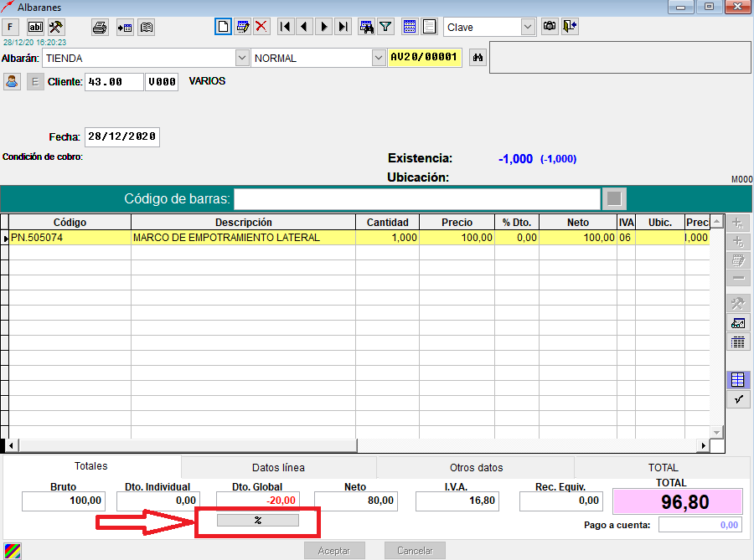Click the Descripción column header
The image size is (754, 560).
coord(243,223)
